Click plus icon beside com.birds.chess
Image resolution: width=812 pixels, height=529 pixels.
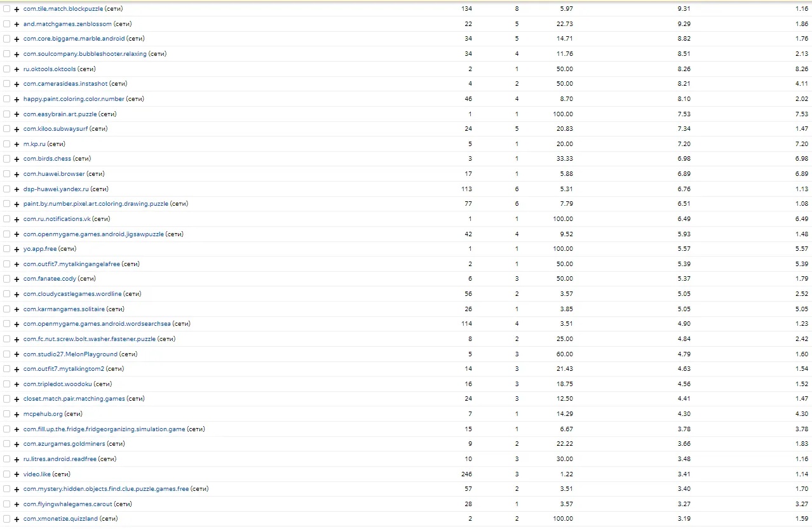[17, 159]
